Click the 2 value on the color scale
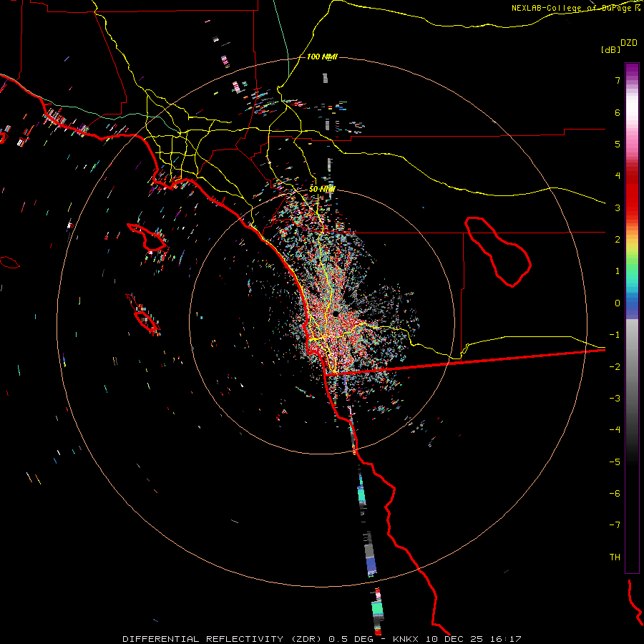The height and width of the screenshot is (644, 644). 618,240
